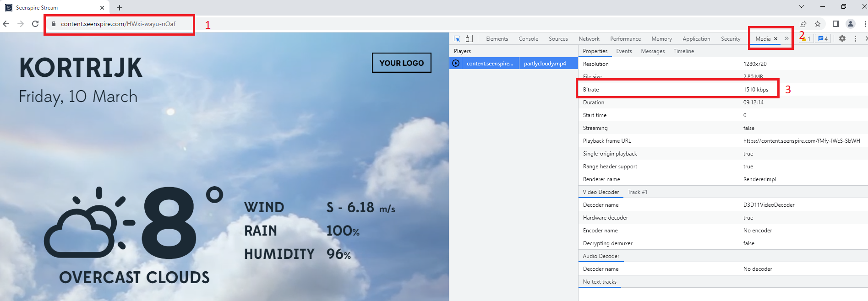868x301 pixels.
Task: Open the Console panel tab
Action: point(528,39)
